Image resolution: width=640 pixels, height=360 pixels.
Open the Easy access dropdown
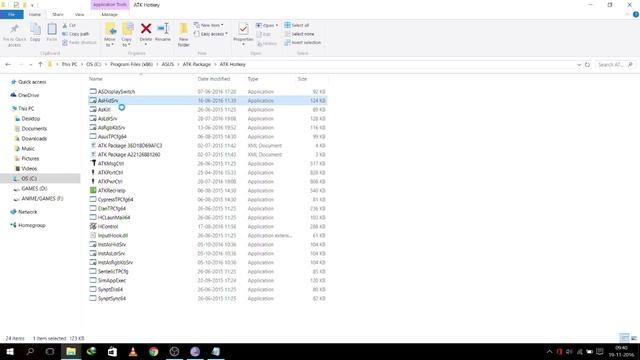(x=211, y=34)
